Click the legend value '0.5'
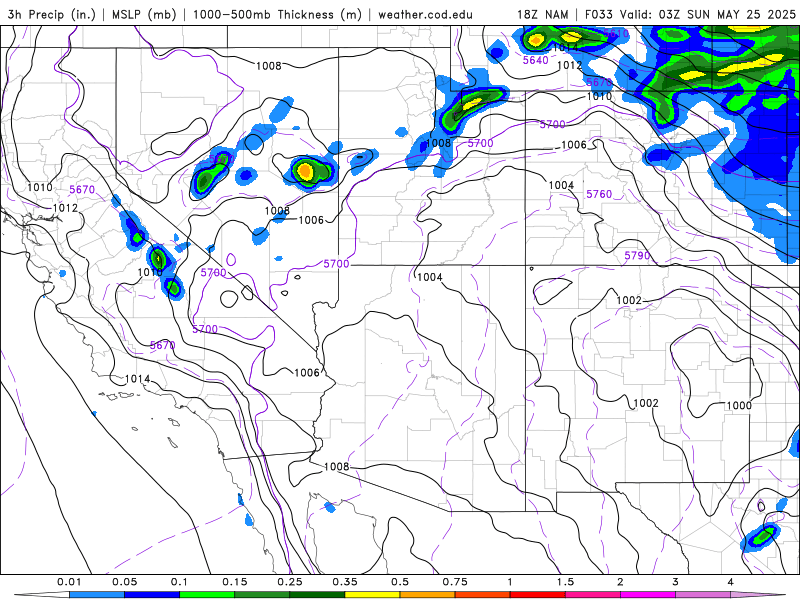 click(400, 582)
